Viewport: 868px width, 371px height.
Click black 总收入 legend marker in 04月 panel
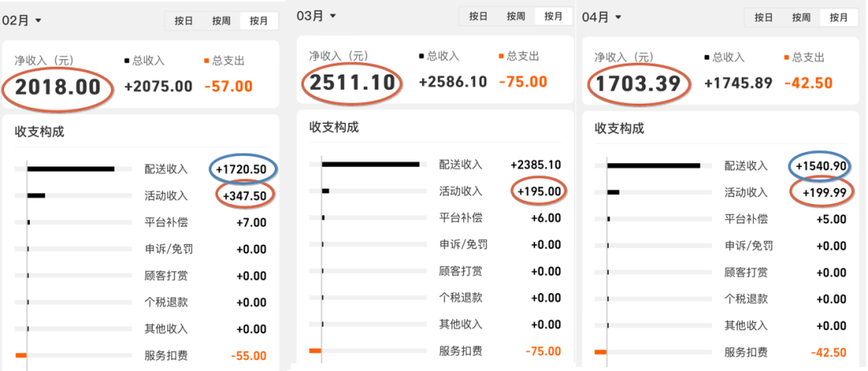pos(707,58)
